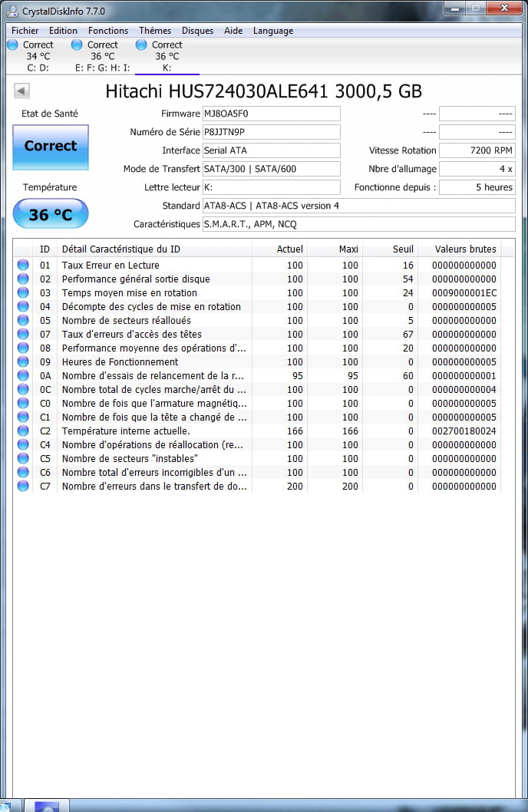Click the drive letter field K:
528x812 pixels.
pyautogui.click(x=271, y=187)
